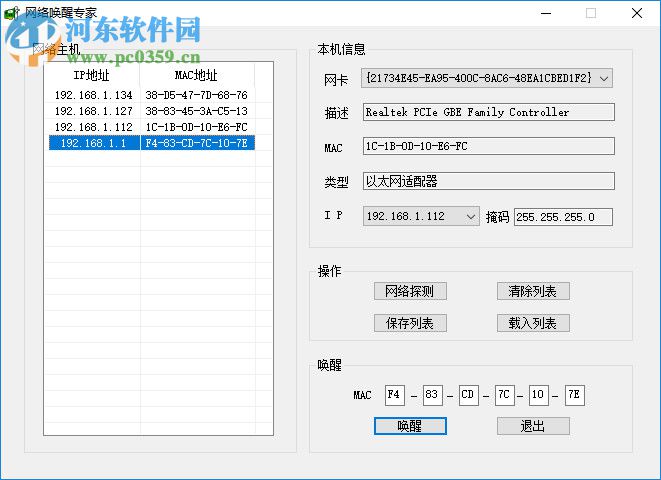Click the 清除列表 clear list button
This screenshot has height=480, width=661.
533,291
